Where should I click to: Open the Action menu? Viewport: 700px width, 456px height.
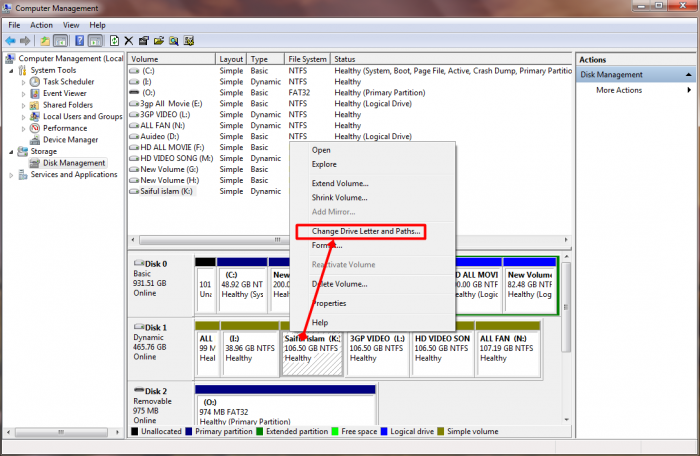[x=42, y=25]
